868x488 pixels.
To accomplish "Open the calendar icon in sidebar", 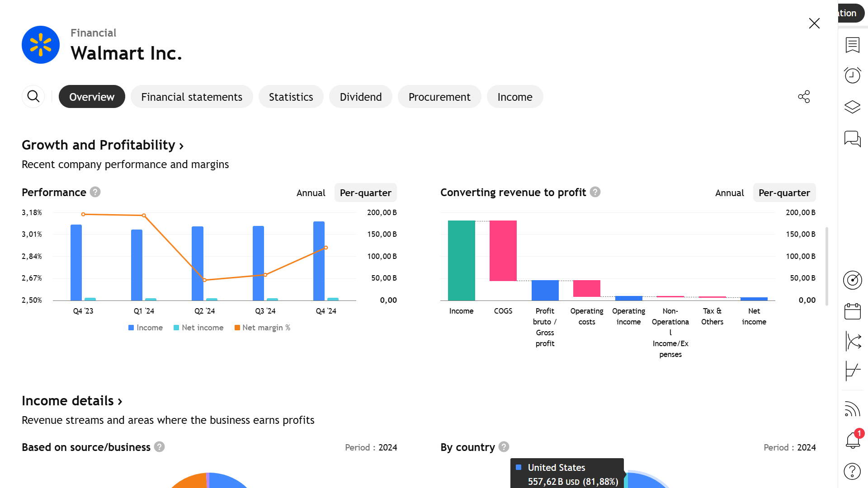I will 853,311.
